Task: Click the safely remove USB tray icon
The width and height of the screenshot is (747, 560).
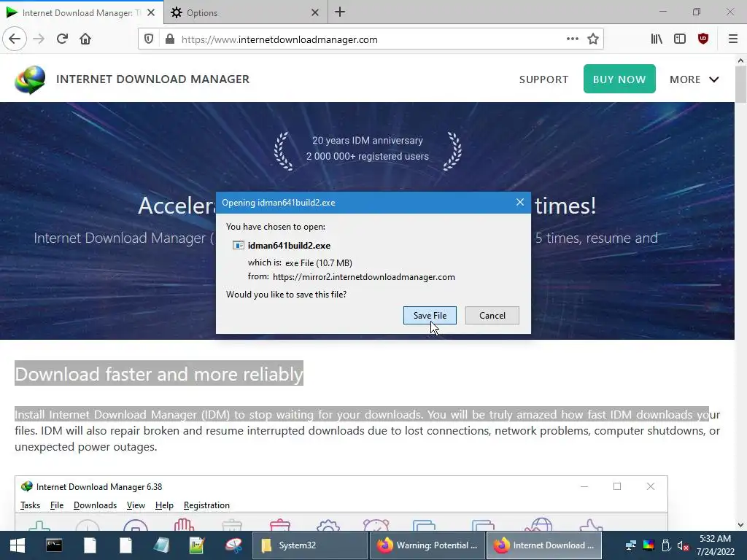Action: (x=666, y=545)
